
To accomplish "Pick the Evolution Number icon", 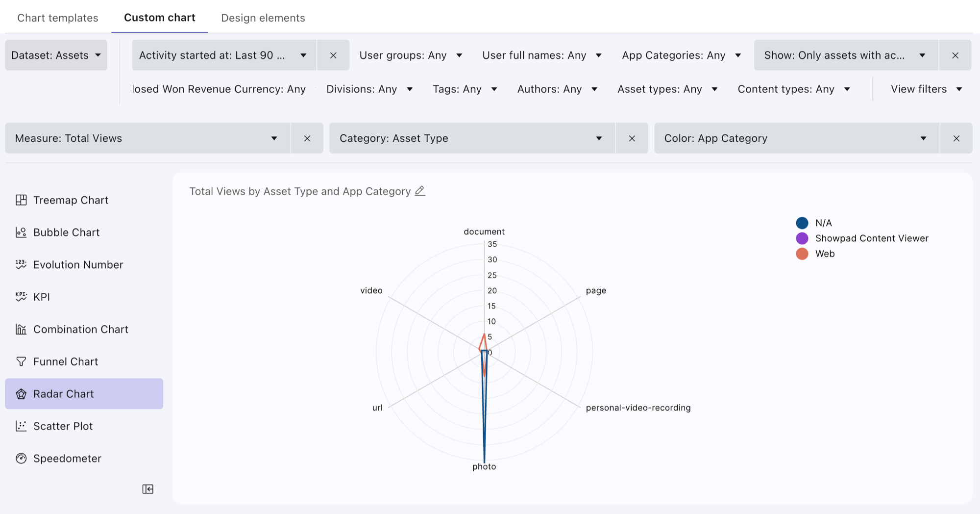I will pos(21,265).
